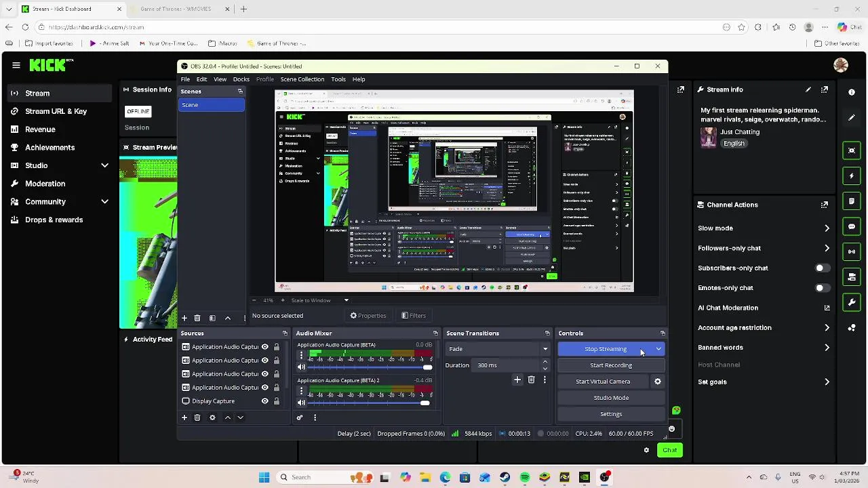Remove selected scene with trash icon
868x488 pixels.
(197, 318)
